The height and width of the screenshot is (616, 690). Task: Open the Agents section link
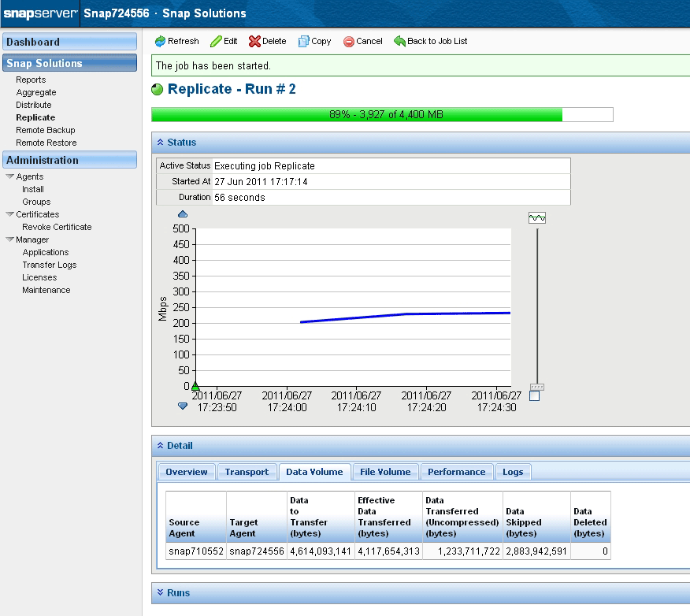click(29, 176)
